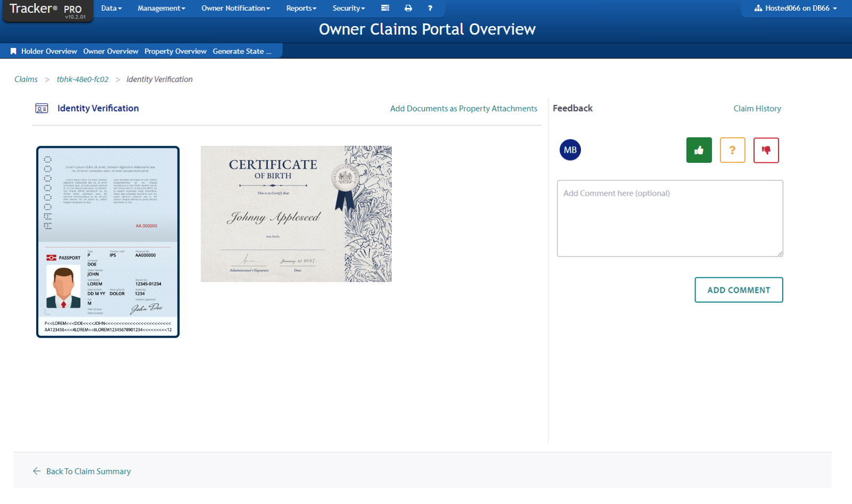The width and height of the screenshot is (852, 504).
Task: Click the database list icon in the navbar
Action: tap(385, 8)
